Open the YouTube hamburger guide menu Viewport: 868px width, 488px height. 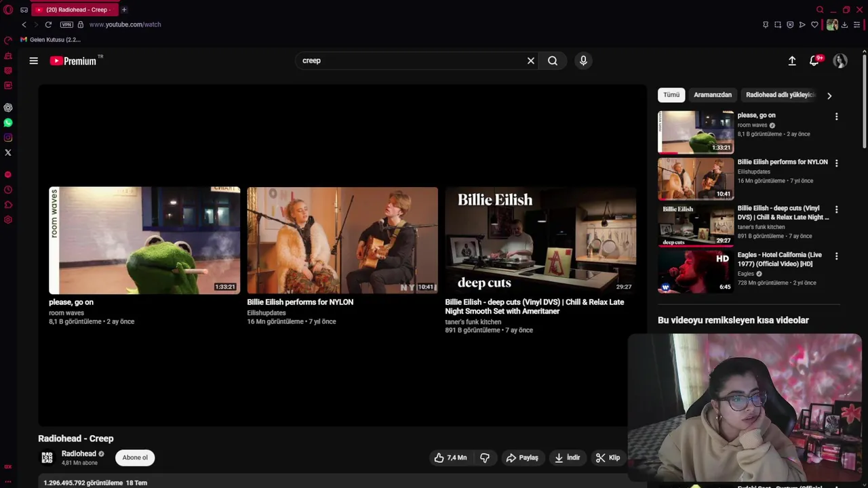[33, 60]
